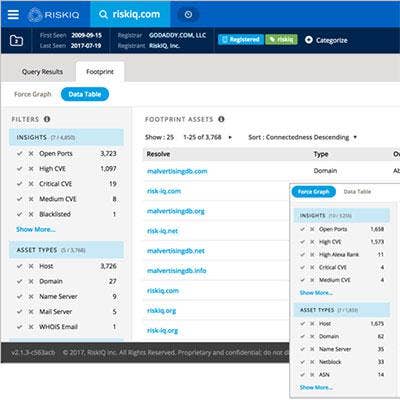Screen dimensions: 400x400
Task: Open the project folder icon
Action: point(16,40)
